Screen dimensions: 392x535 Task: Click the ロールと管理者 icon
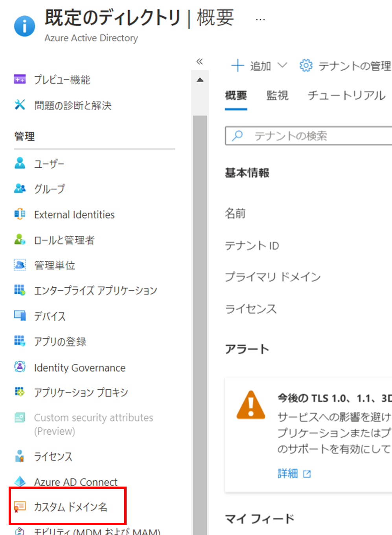20,239
